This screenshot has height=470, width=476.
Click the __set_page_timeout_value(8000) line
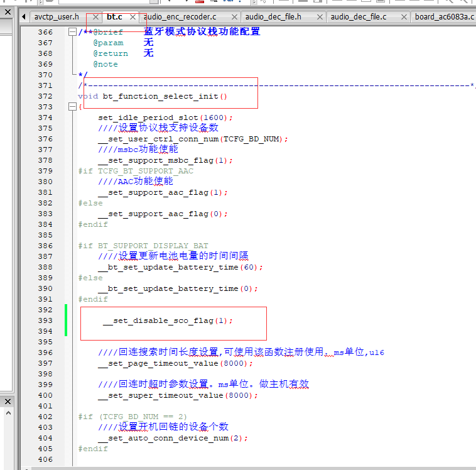pyautogui.click(x=175, y=363)
